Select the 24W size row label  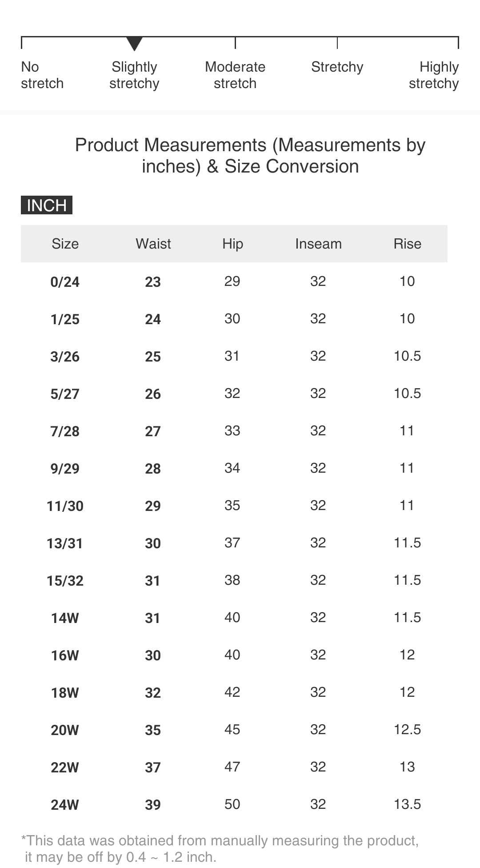click(x=65, y=805)
